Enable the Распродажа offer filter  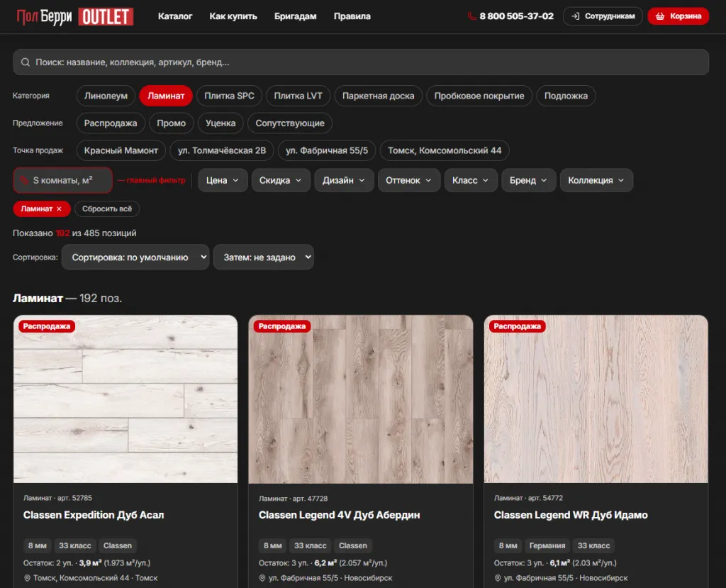tap(111, 123)
